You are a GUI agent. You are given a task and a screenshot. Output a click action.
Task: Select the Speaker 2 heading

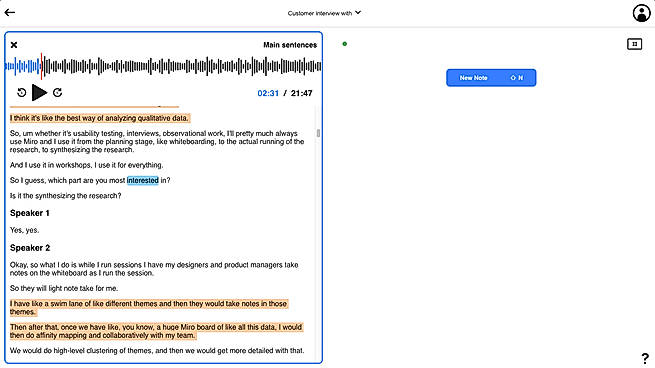point(30,248)
